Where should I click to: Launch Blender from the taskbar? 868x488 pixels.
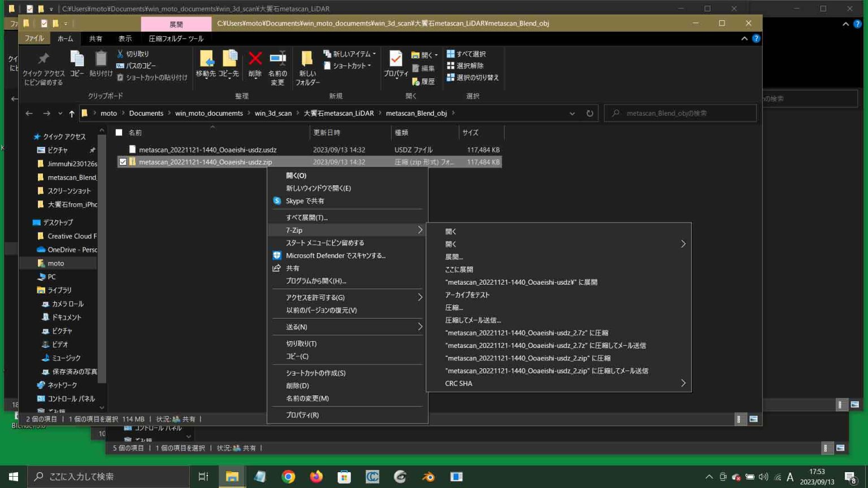[428, 476]
